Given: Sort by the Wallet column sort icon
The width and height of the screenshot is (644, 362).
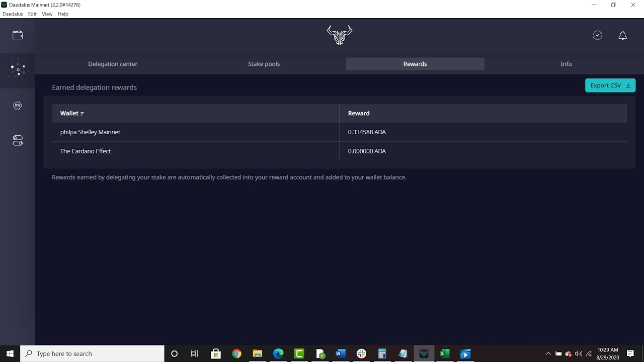Looking at the screenshot, I should tap(82, 114).
